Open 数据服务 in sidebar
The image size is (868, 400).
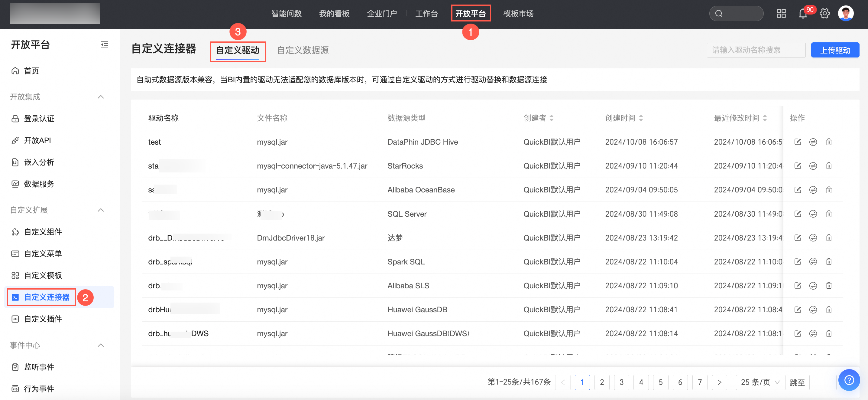click(33, 184)
